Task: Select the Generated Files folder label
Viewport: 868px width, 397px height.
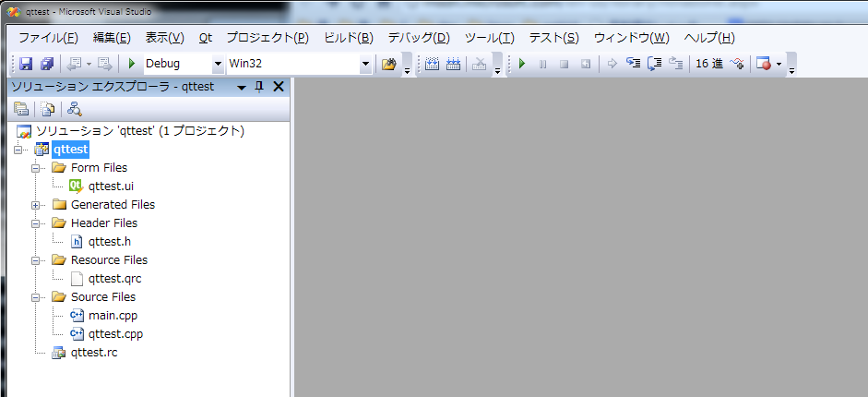Action: pos(113,205)
